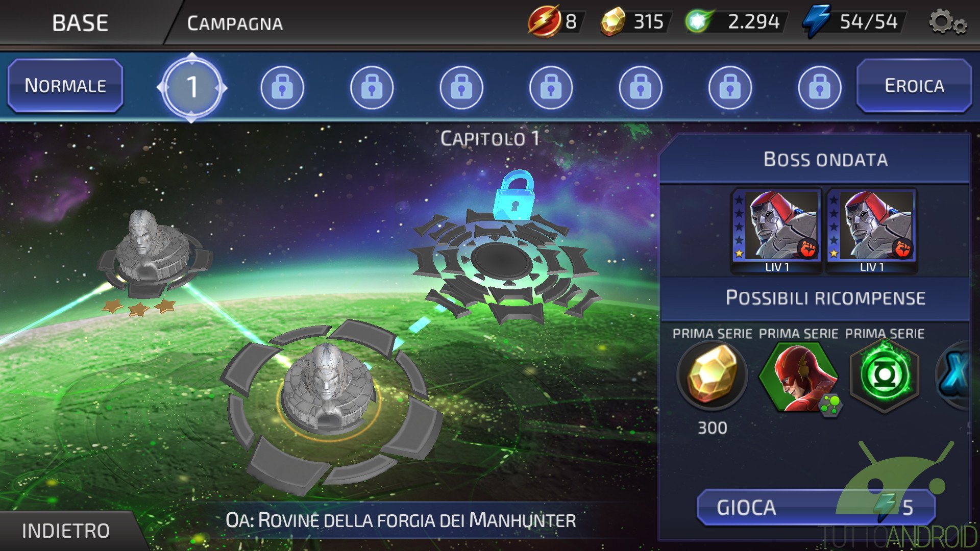Select the Green Lantern emblem reward

point(885,376)
